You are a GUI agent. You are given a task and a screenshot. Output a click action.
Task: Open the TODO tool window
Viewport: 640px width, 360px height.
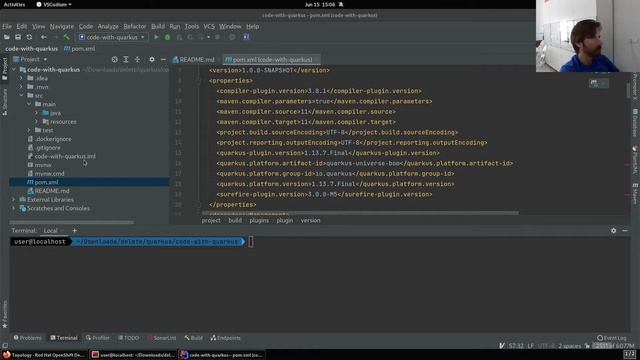pyautogui.click(x=129, y=338)
